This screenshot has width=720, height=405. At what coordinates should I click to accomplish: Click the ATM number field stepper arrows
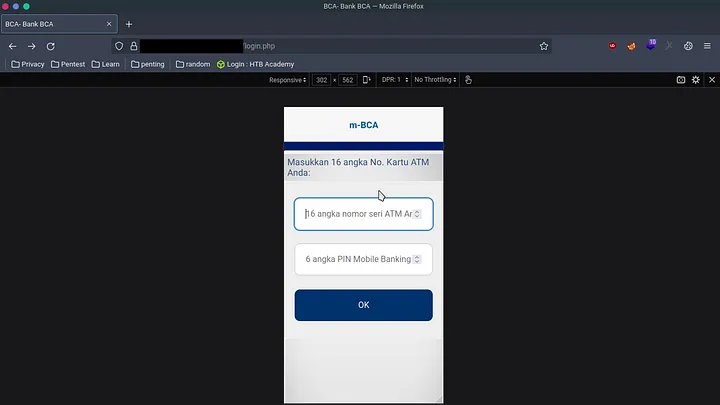click(417, 214)
